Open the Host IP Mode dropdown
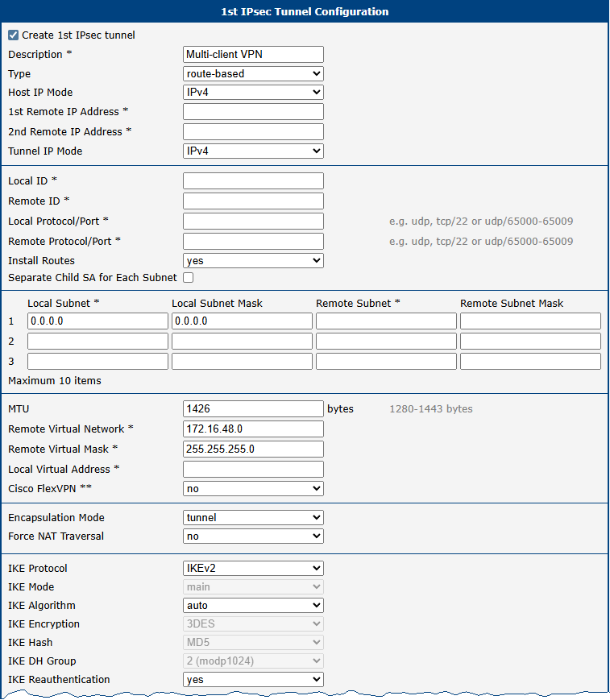610x700 pixels. tap(253, 93)
